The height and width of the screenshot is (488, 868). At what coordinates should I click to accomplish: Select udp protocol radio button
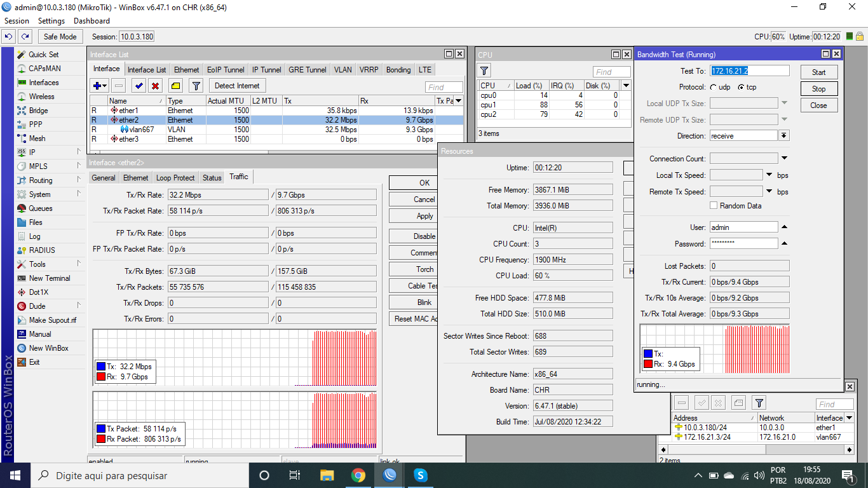coord(714,87)
